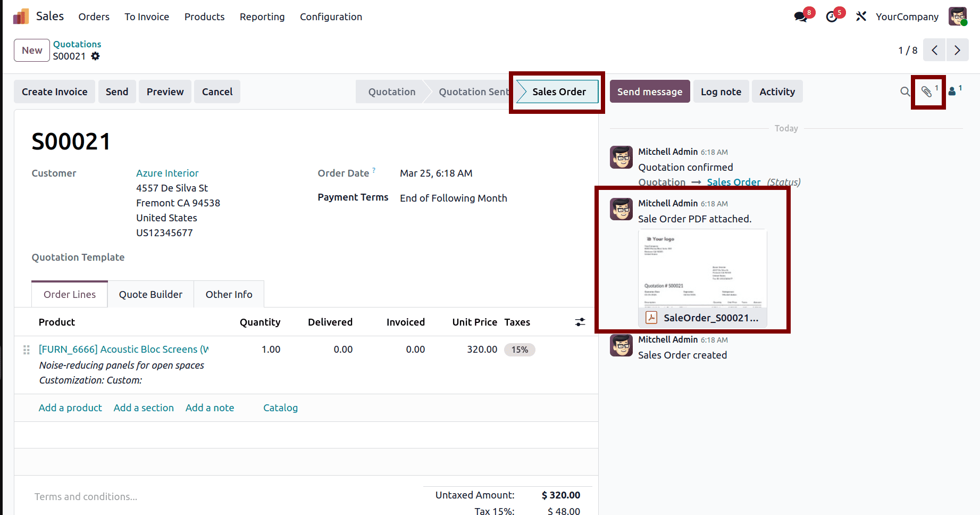Click the Create Invoice button
The width and height of the screenshot is (980, 515).
(54, 92)
